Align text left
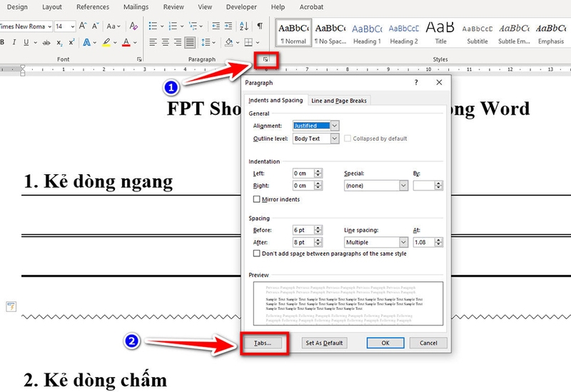 point(153,42)
